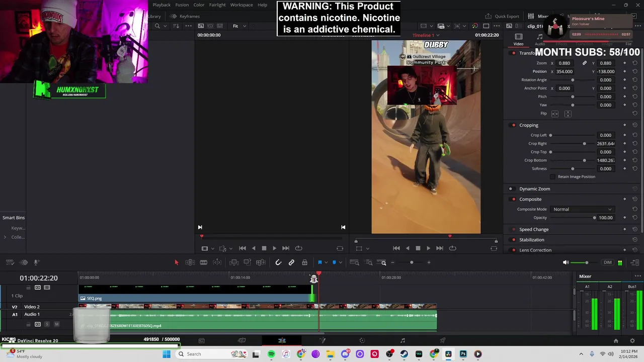The image size is (644, 362).
Task: Play forward in the source viewer
Action: pos(274,248)
